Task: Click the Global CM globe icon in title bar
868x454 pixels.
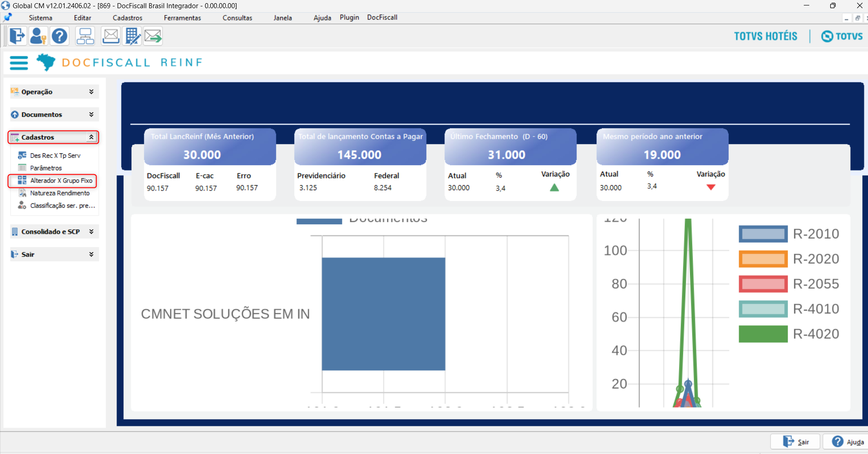Action: click(5, 5)
